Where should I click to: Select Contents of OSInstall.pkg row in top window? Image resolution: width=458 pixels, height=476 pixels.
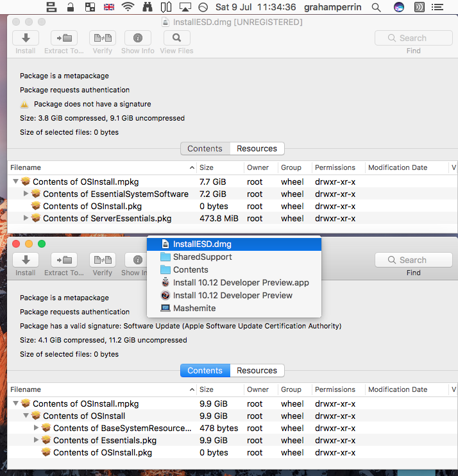[x=232, y=206]
